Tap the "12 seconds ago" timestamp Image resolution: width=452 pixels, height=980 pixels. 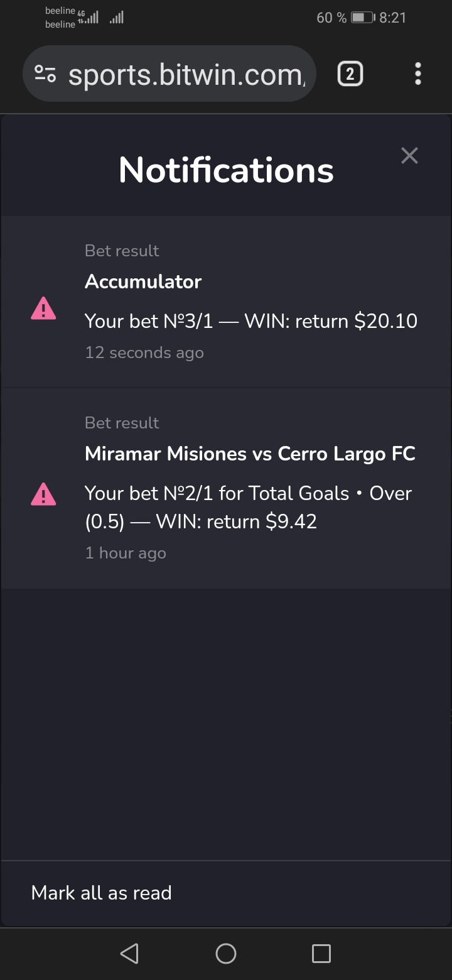coord(144,352)
